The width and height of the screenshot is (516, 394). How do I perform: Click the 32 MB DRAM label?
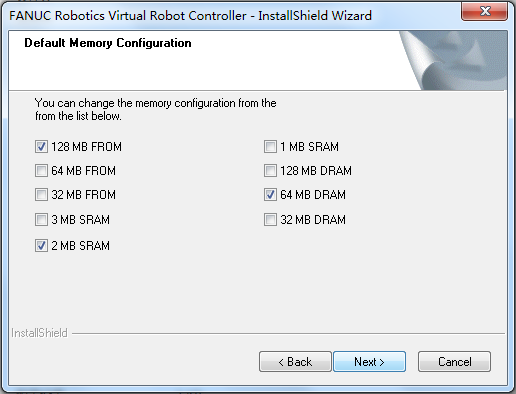pos(313,220)
